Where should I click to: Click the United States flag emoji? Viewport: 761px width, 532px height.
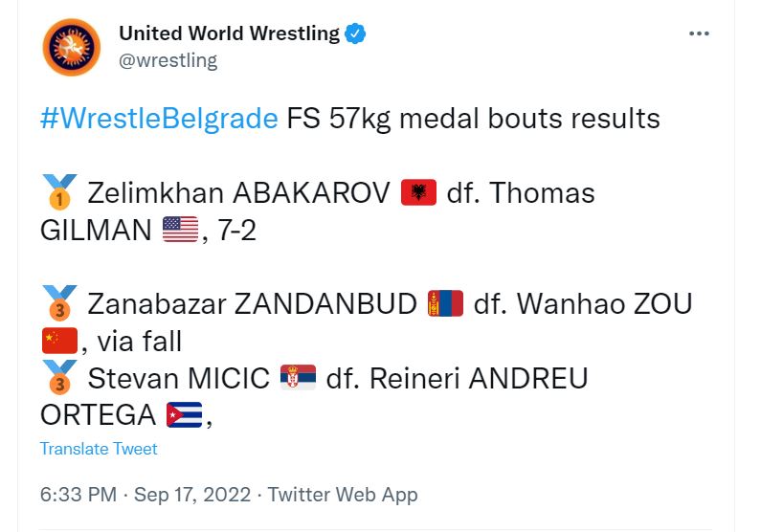pos(179,230)
